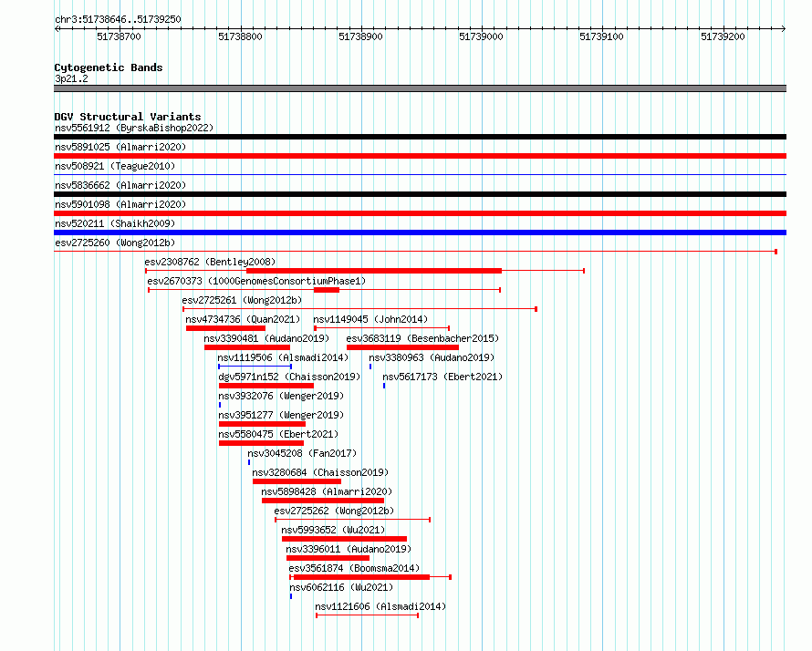Click red bar of nsv5993652 (Wu2021)
Viewport: 812px width, 651px height.
[x=344, y=539]
